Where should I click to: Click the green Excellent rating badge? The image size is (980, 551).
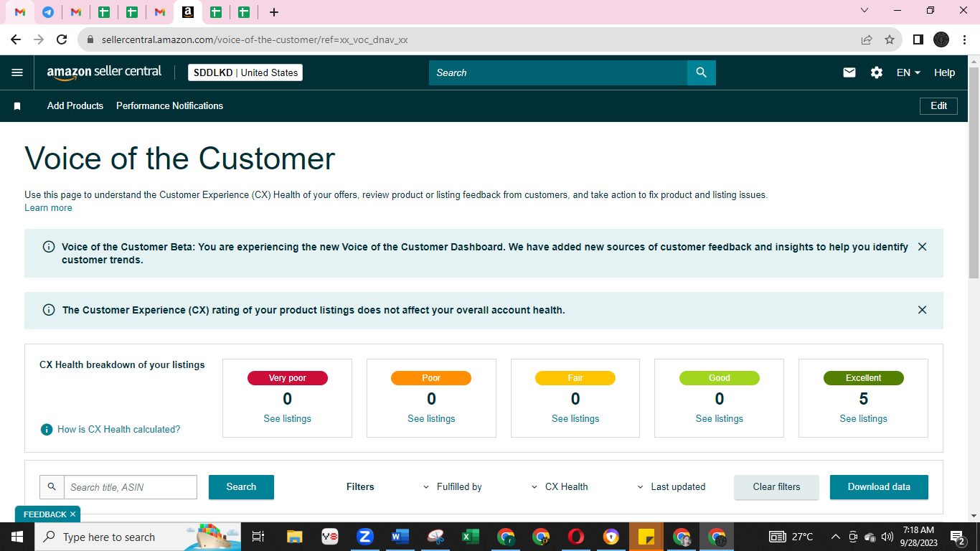(x=864, y=378)
